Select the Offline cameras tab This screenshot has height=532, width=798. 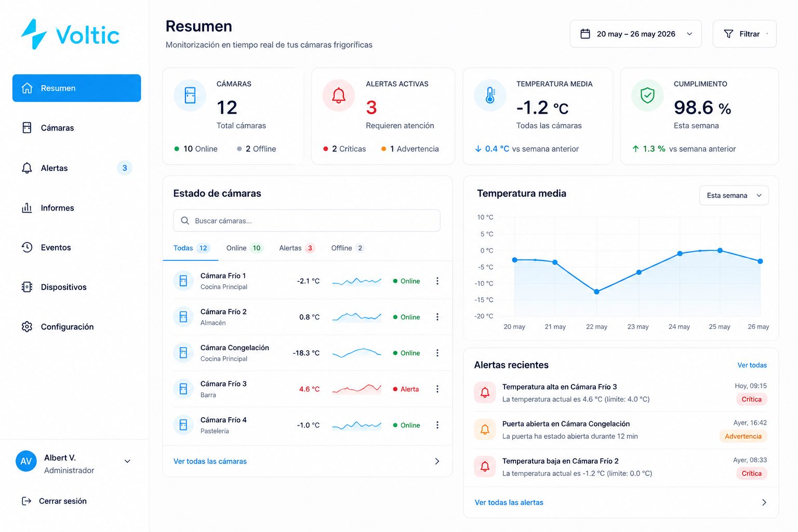[348, 248]
